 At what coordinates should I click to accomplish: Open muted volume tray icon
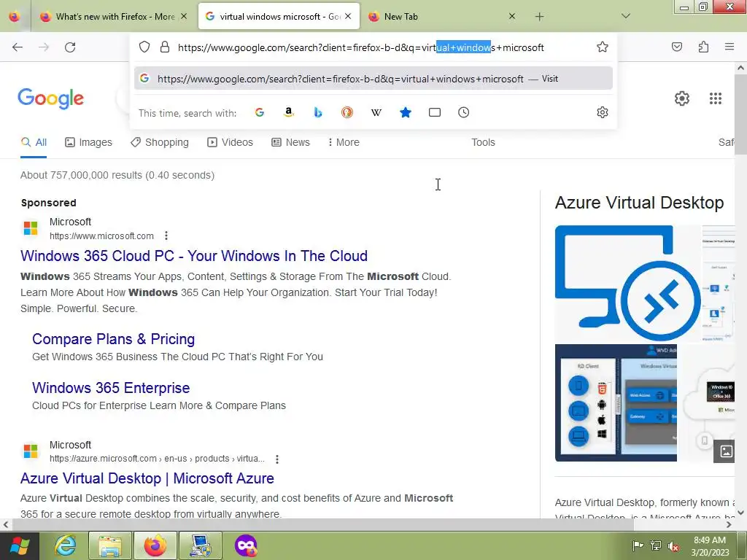tap(673, 545)
